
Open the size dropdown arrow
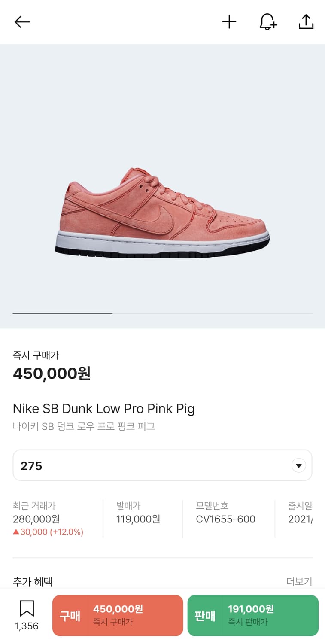[x=298, y=465]
